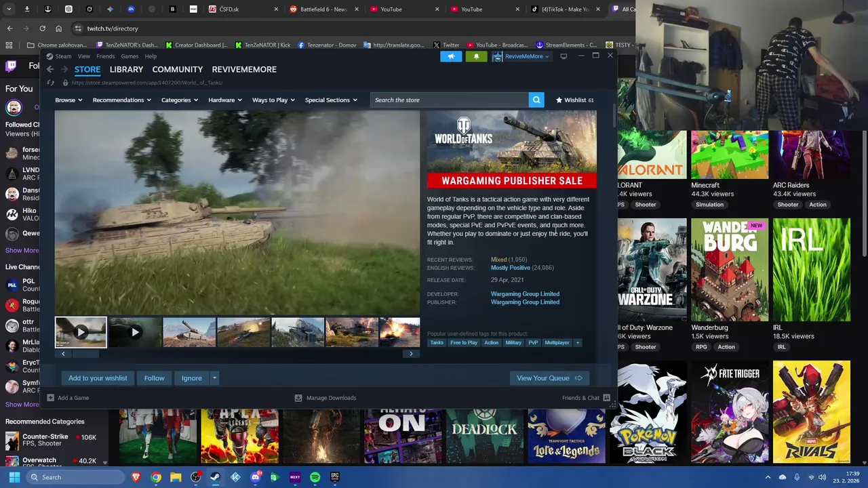Click the Friends & Chat icon
Screen dimensions: 868x488
pyautogui.click(x=606, y=398)
